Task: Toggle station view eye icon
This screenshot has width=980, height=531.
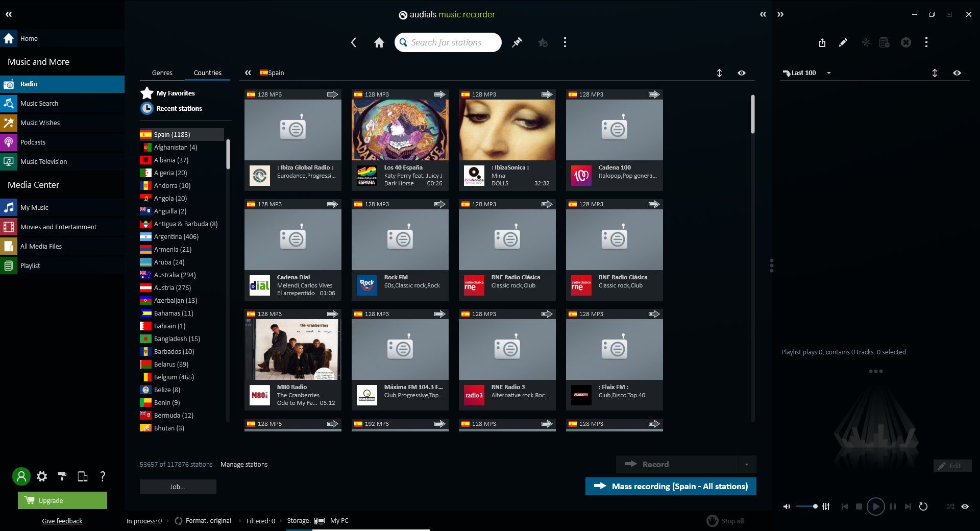Action: 742,73
